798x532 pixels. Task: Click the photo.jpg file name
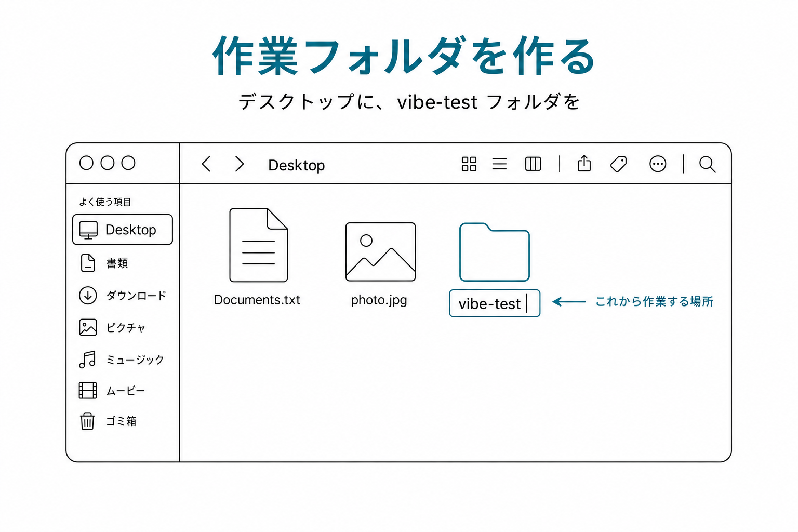(x=379, y=300)
